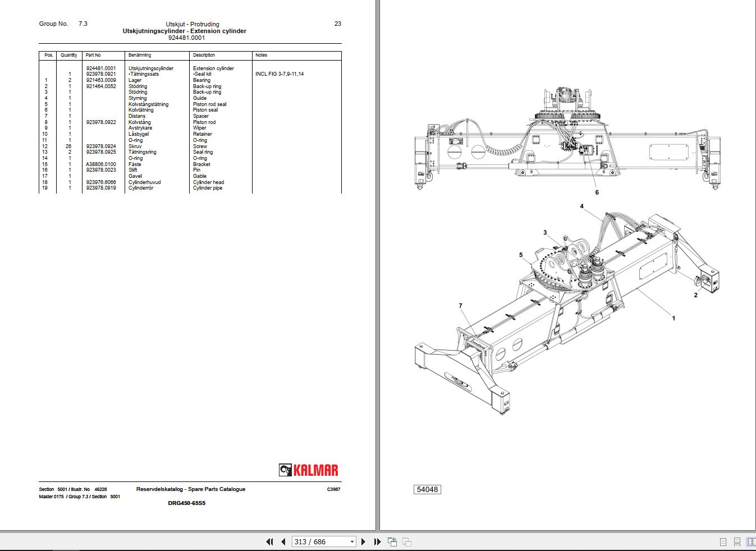Select the next view navigation icon

(407, 543)
